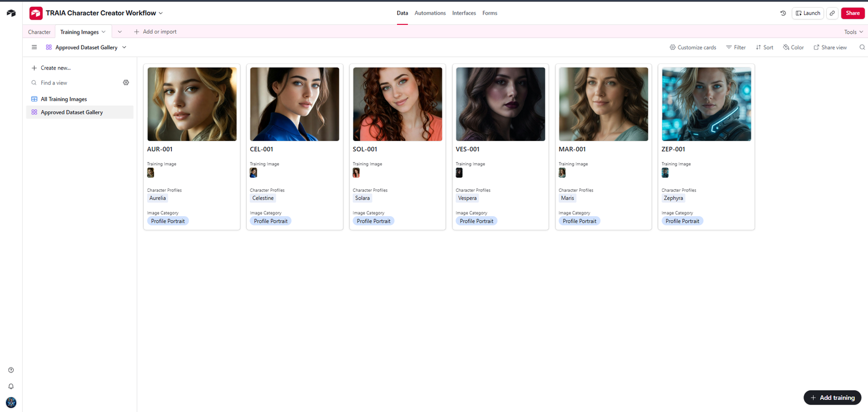This screenshot has width=868, height=412.
Task: Open notifications bell icon
Action: pyautogui.click(x=11, y=387)
